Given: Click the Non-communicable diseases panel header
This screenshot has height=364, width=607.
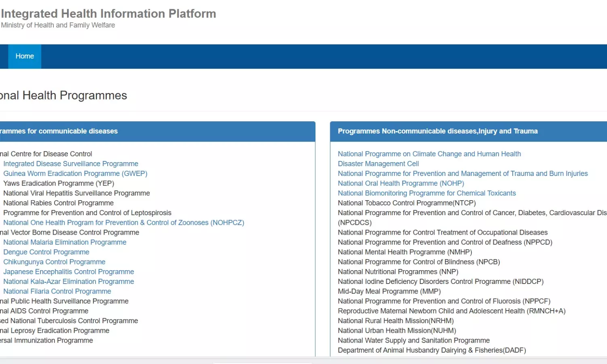Looking at the screenshot, I should (x=437, y=131).
